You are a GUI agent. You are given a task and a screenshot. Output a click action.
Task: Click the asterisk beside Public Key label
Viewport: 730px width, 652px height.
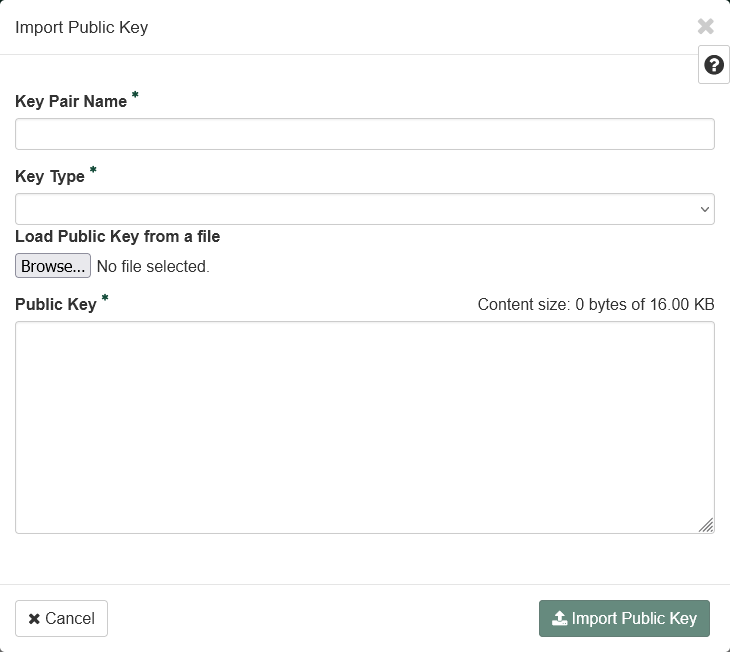tap(105, 299)
